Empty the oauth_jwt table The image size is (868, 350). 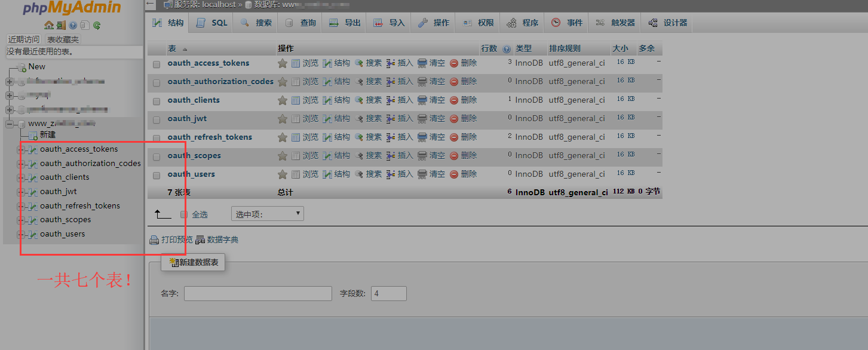431,119
